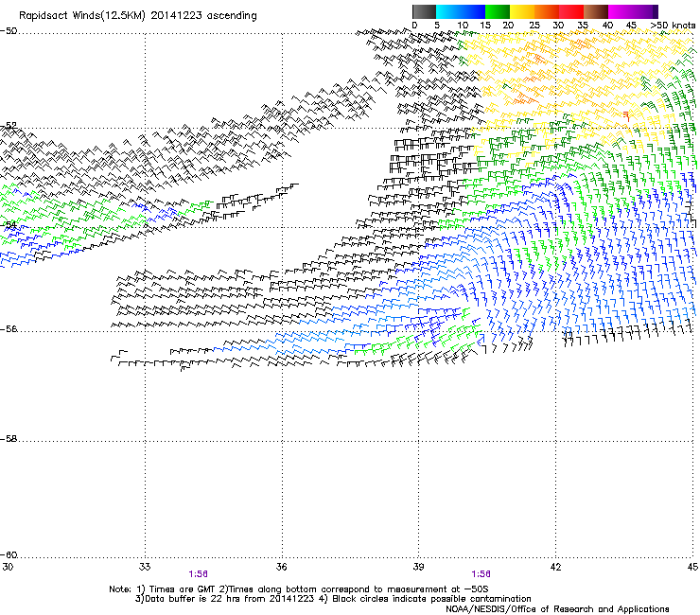Screen dimensions: 700x615
Task: Click the purple time '1:58' near longitude 39
Action: [481, 574]
